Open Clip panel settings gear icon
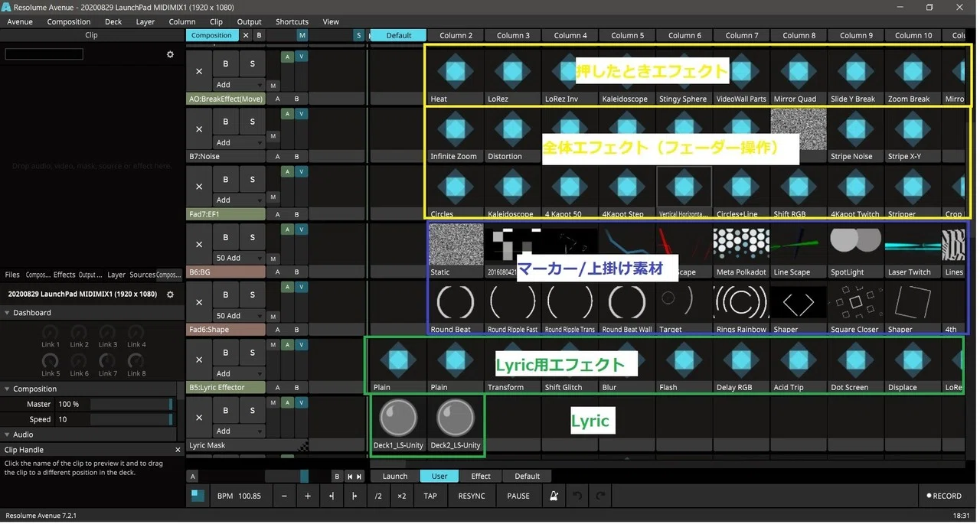 point(170,54)
